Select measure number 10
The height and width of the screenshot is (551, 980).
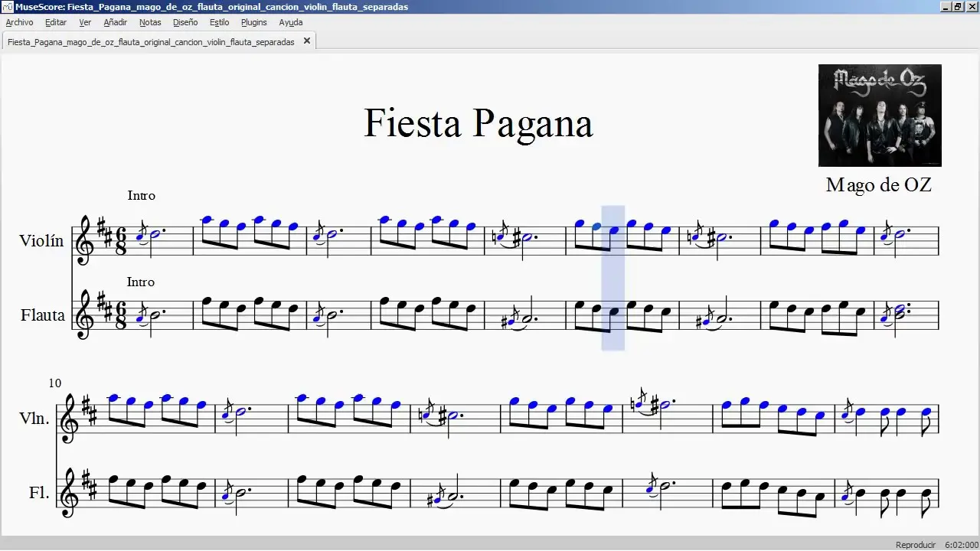[x=54, y=383]
